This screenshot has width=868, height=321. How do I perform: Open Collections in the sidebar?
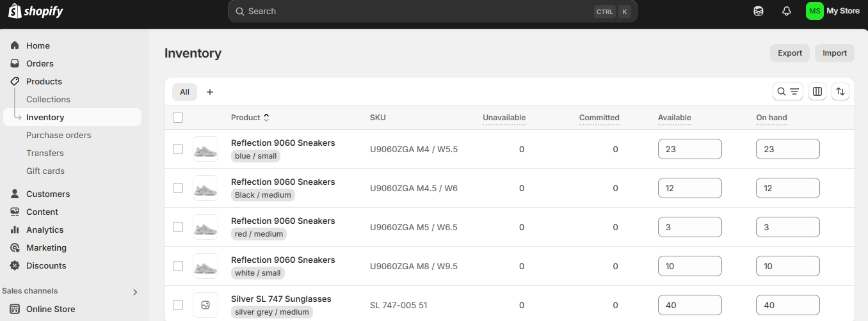pos(48,99)
